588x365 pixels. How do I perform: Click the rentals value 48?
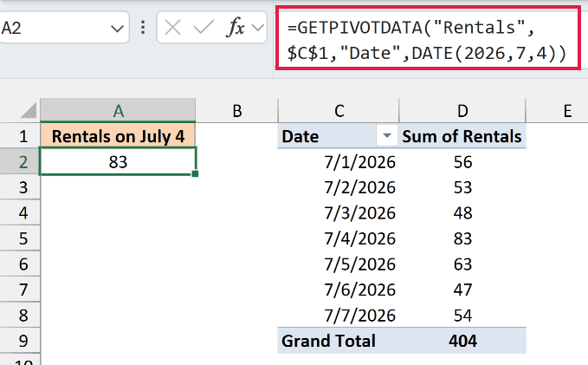point(462,213)
